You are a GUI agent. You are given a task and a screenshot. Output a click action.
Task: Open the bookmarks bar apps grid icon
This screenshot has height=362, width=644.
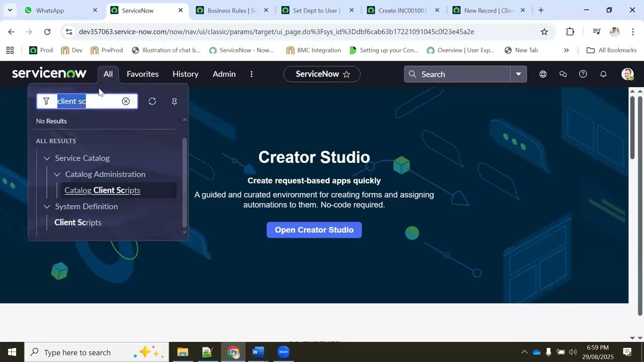click(x=10, y=50)
